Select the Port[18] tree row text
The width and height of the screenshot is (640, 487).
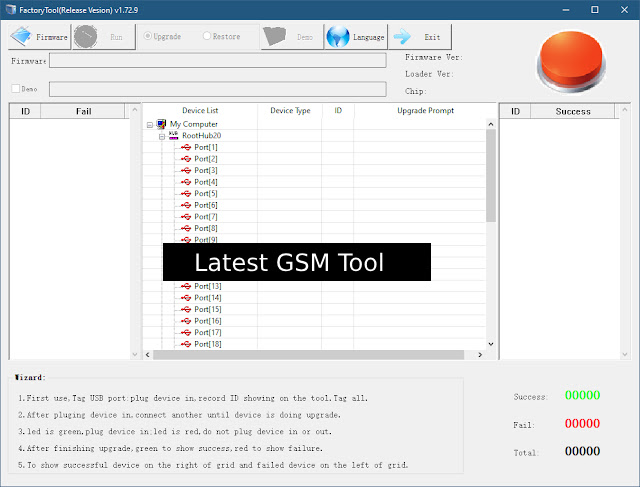click(208, 344)
